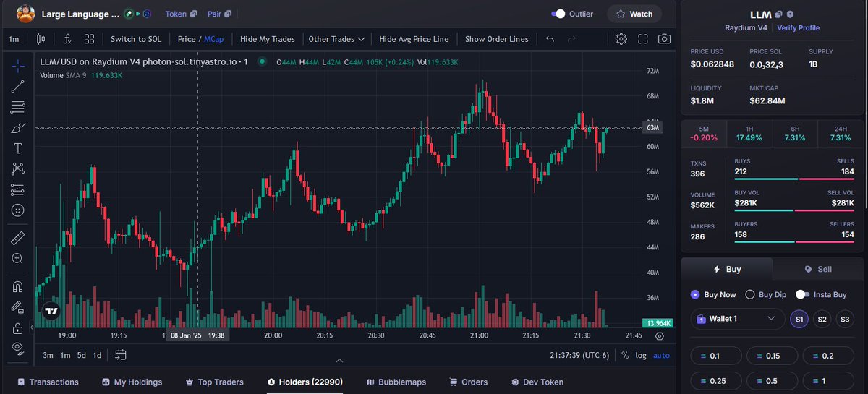868x394 pixels.
Task: Open the emoji icons tool
Action: (18, 210)
